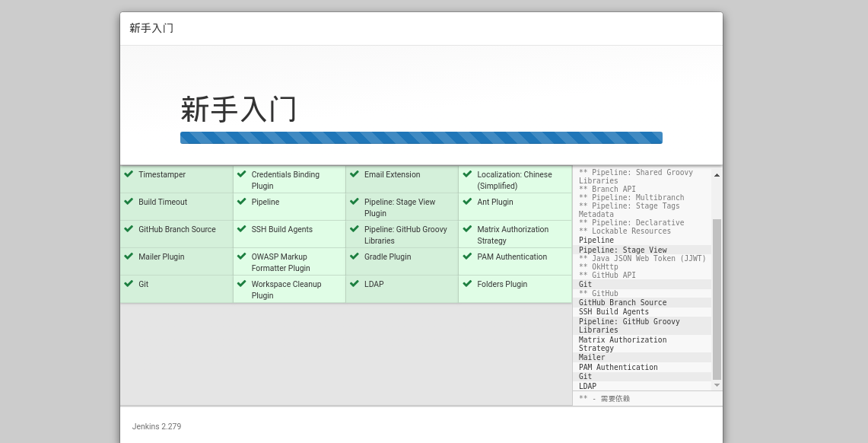The width and height of the screenshot is (868, 443).
Task: Click the checkmark beside Workspace Cleanup Plugin
Action: [241, 283]
